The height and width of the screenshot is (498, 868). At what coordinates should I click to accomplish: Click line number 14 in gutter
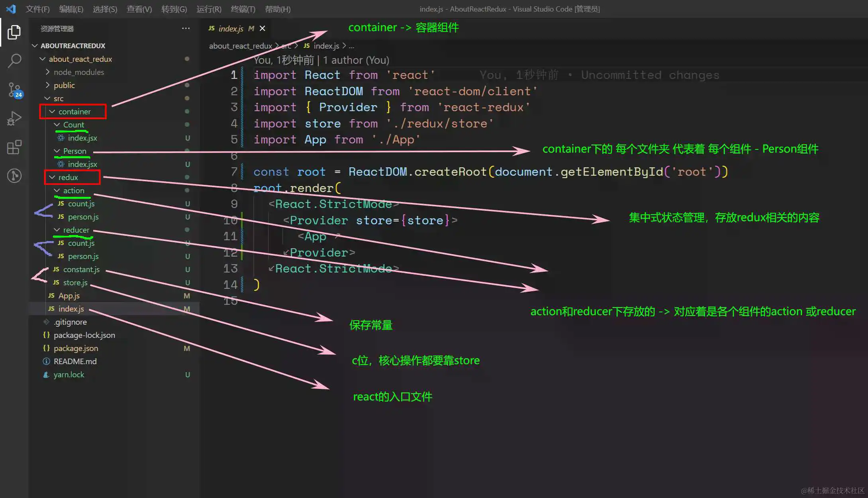point(230,284)
